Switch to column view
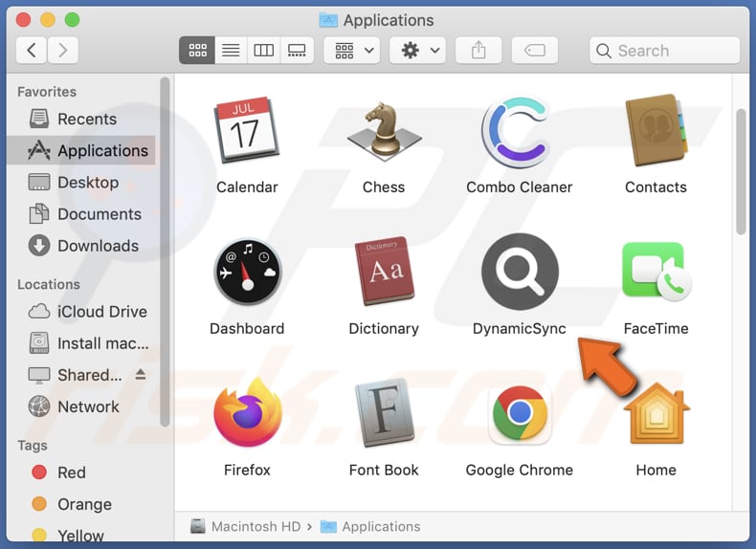The width and height of the screenshot is (756, 549). (x=264, y=50)
